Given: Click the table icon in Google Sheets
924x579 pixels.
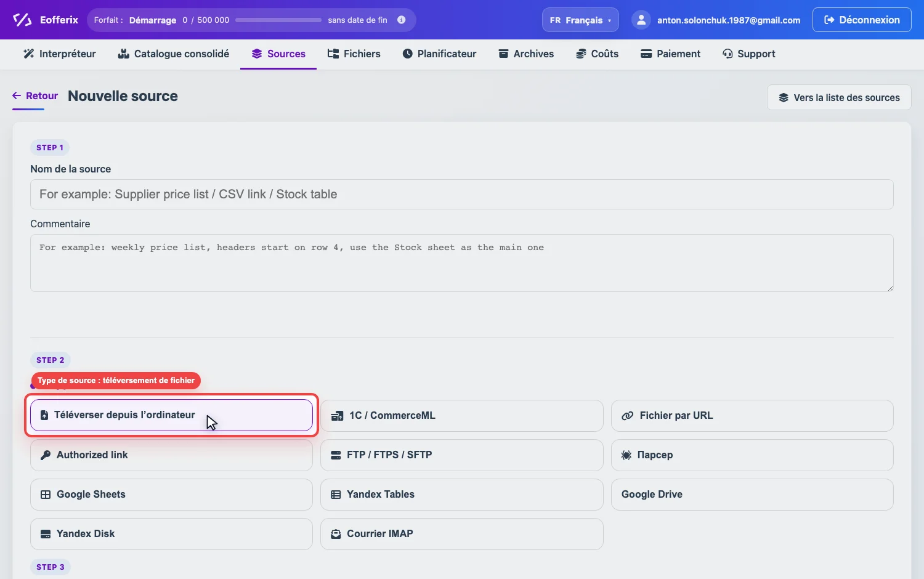Looking at the screenshot, I should click(x=46, y=495).
